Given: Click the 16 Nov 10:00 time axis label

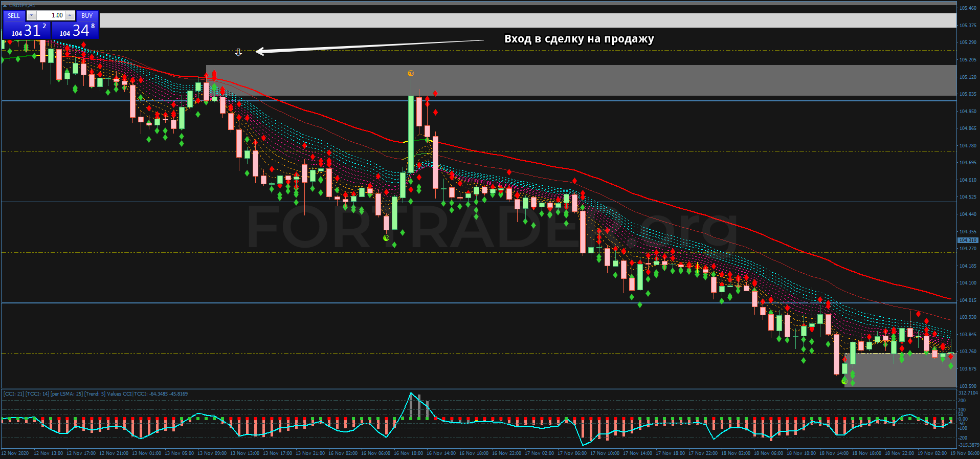Looking at the screenshot, I should (x=408, y=453).
